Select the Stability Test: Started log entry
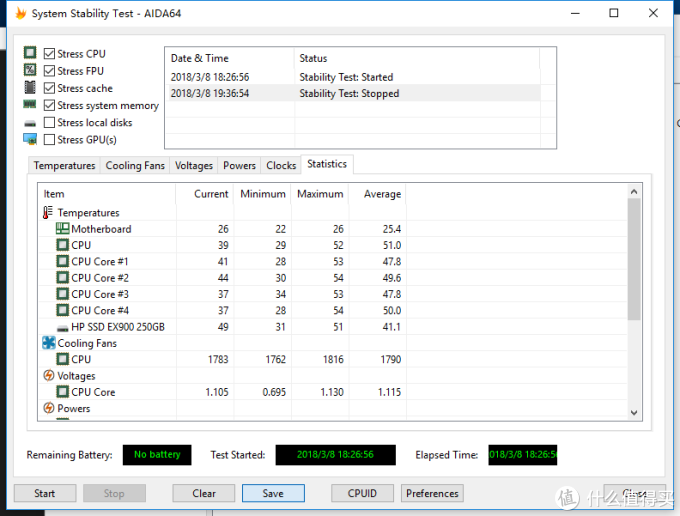Screen dimensions: 680x516 [353, 77]
